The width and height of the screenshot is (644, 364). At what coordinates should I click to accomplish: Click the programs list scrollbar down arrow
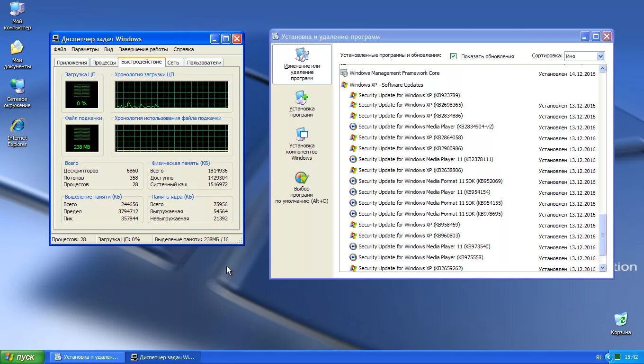[x=602, y=267]
